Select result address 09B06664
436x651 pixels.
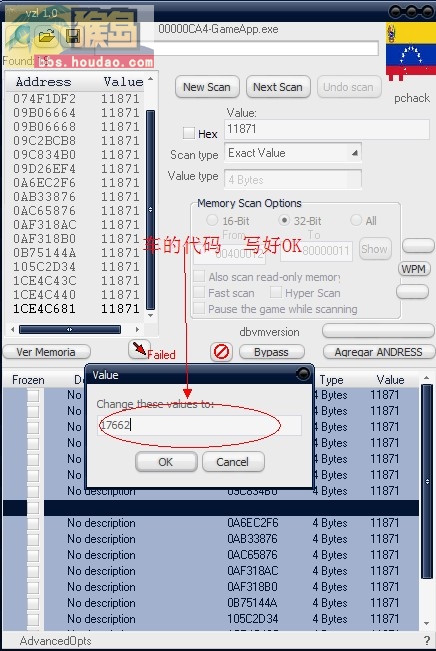click(44, 113)
